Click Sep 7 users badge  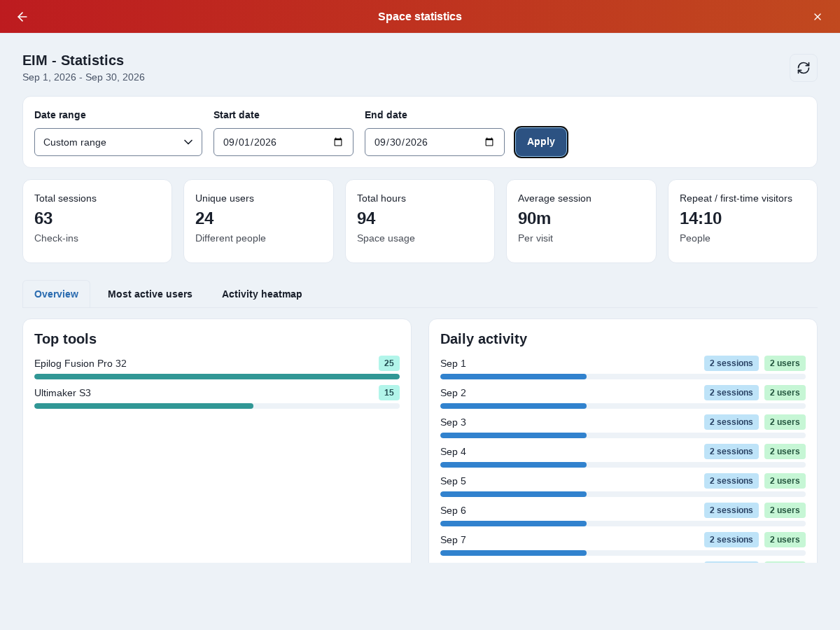click(785, 540)
